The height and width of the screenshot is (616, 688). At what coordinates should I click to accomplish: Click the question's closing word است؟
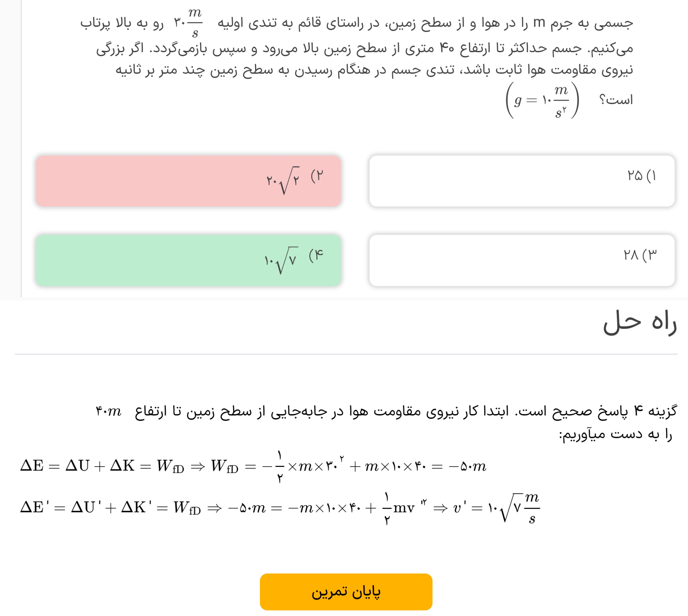pos(616,100)
